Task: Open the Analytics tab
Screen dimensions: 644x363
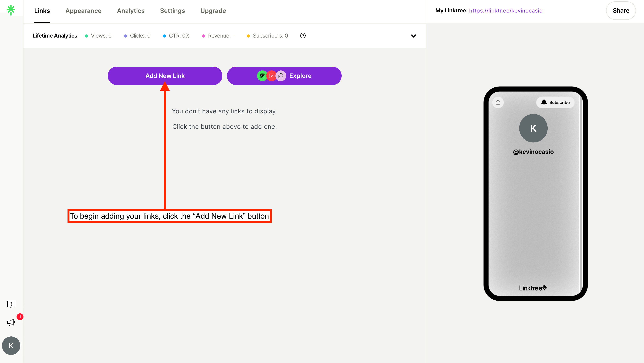Action: coord(130,11)
